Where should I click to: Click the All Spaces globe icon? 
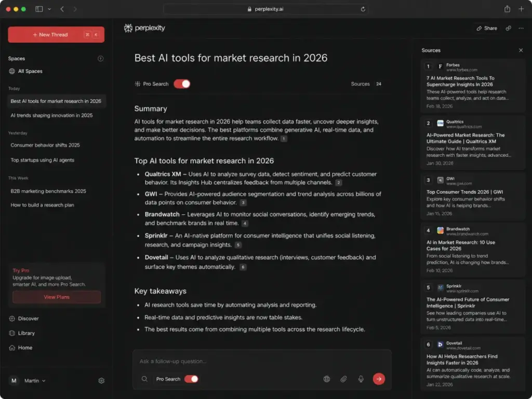pos(12,71)
